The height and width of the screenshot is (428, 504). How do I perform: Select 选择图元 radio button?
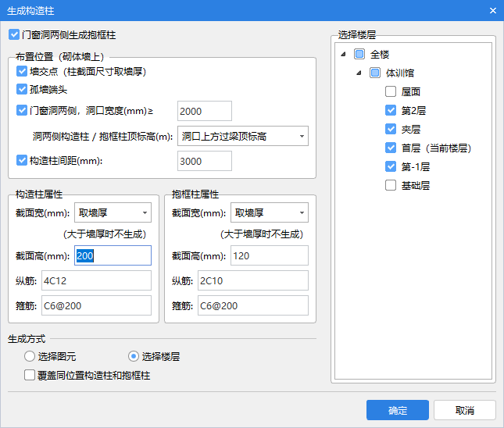30,356
